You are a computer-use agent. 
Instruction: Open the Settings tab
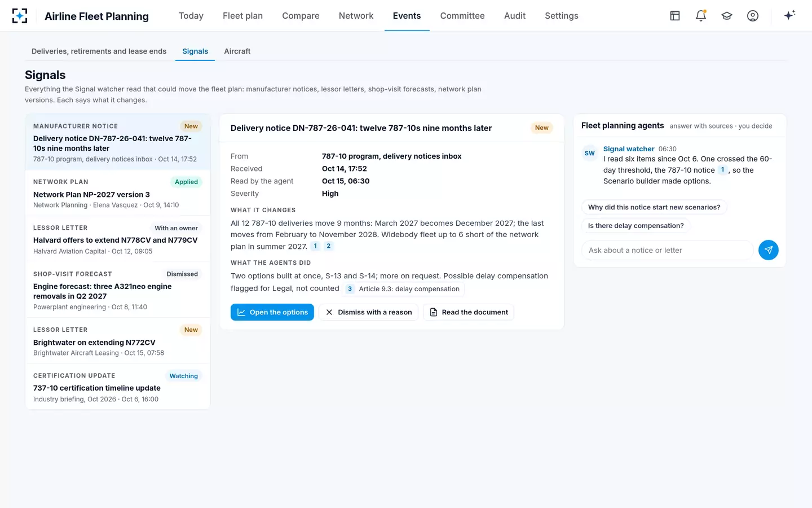tap(562, 16)
